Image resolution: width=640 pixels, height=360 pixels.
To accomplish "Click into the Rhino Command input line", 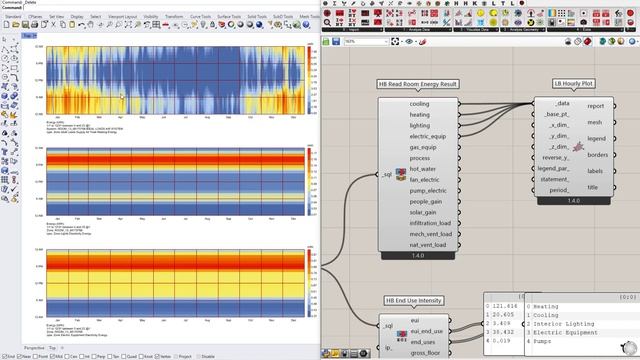I will click(171, 7).
